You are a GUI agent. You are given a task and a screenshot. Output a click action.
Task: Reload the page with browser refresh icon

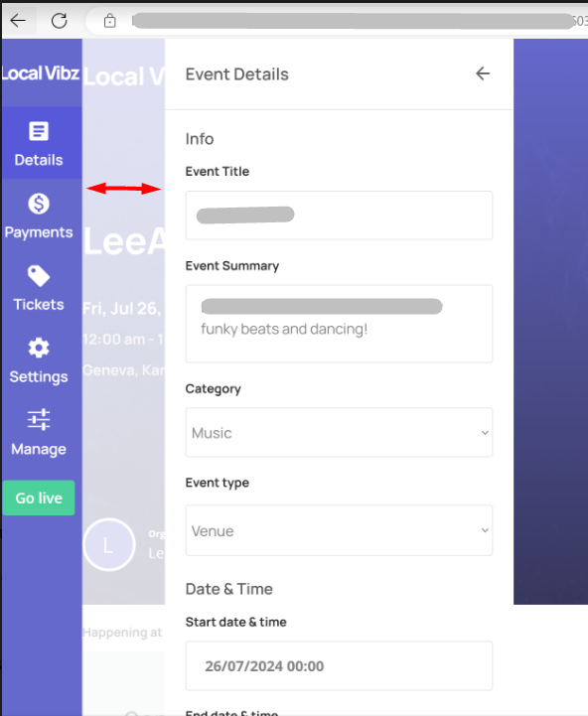[x=59, y=21]
